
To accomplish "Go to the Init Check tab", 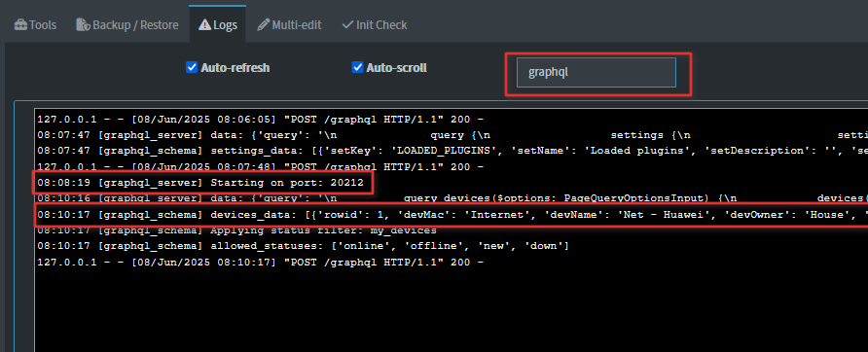I will (x=375, y=25).
